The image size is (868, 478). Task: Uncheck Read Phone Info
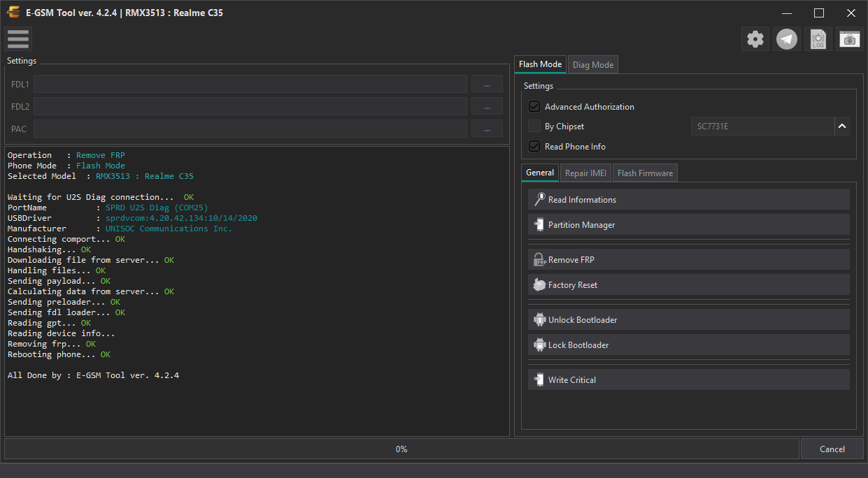click(534, 146)
